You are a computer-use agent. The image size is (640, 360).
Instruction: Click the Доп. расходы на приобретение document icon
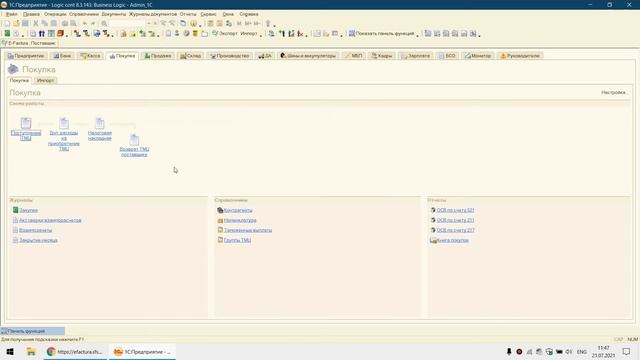[64, 123]
